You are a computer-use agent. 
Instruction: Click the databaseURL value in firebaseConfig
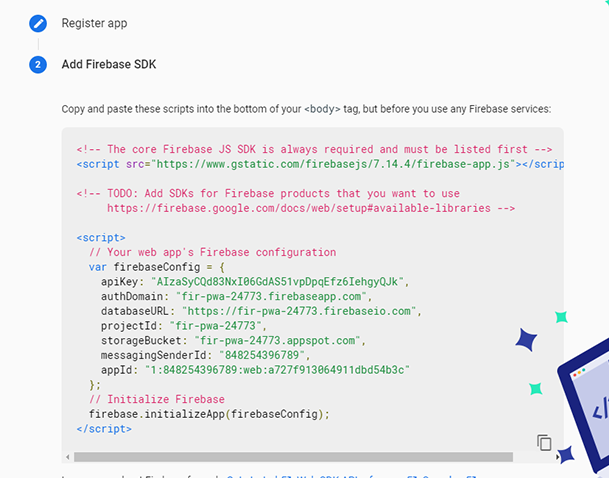coord(300,311)
